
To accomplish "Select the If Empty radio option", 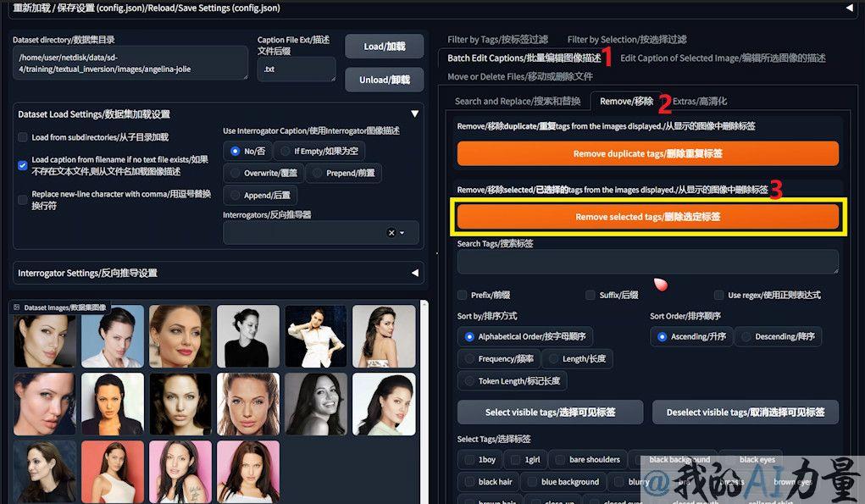I will [x=286, y=151].
